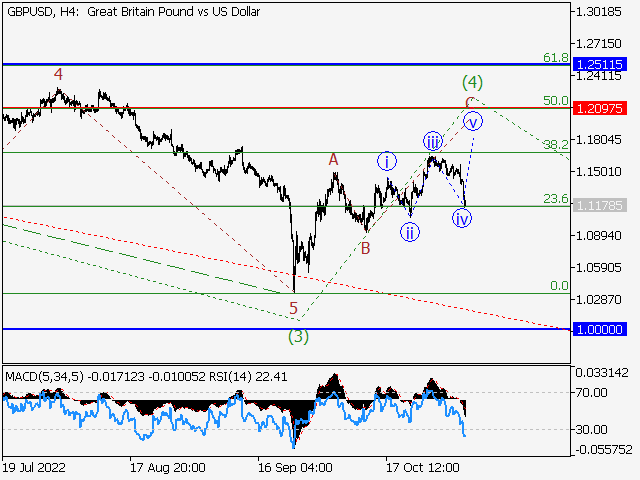Select the 0.0 Fibonacci level label

pyautogui.click(x=559, y=286)
